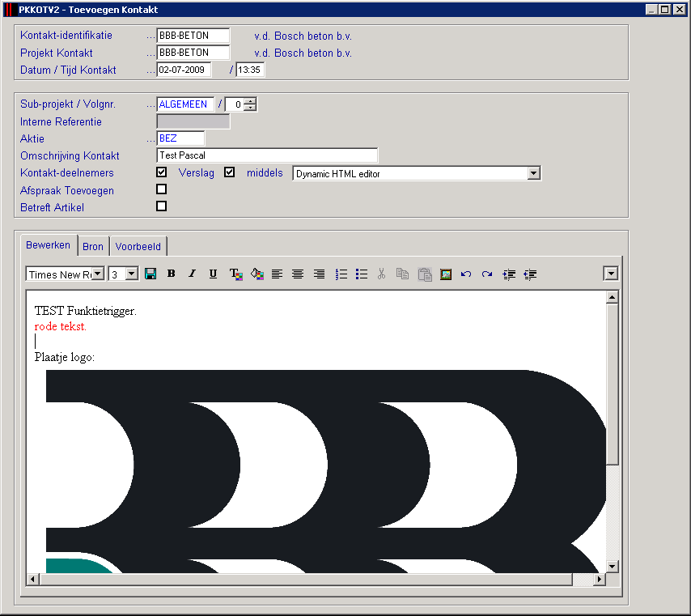Image resolution: width=691 pixels, height=616 pixels.
Task: Center align the text
Action: pyautogui.click(x=298, y=274)
